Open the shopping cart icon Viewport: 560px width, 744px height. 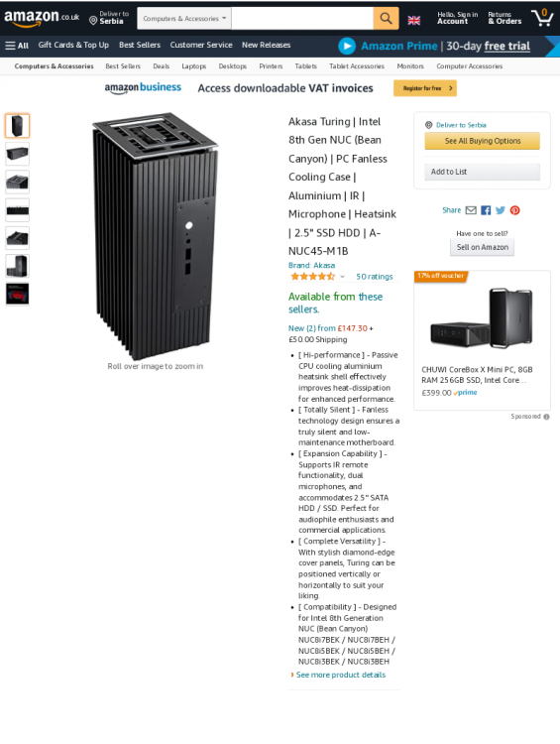pos(542,18)
